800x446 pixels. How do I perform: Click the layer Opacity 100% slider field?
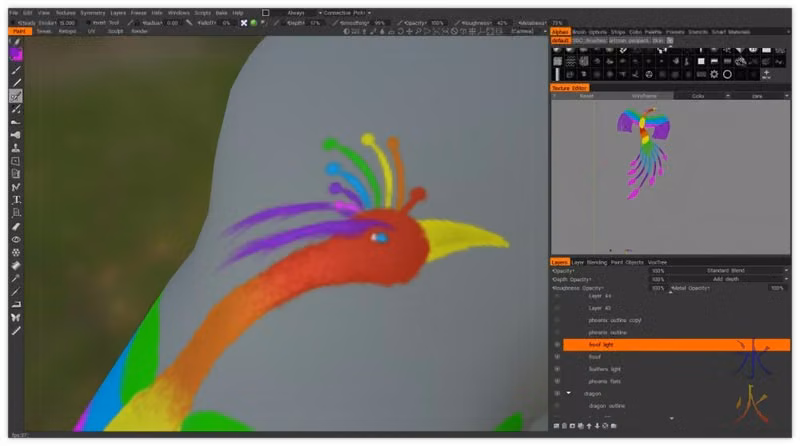(658, 270)
